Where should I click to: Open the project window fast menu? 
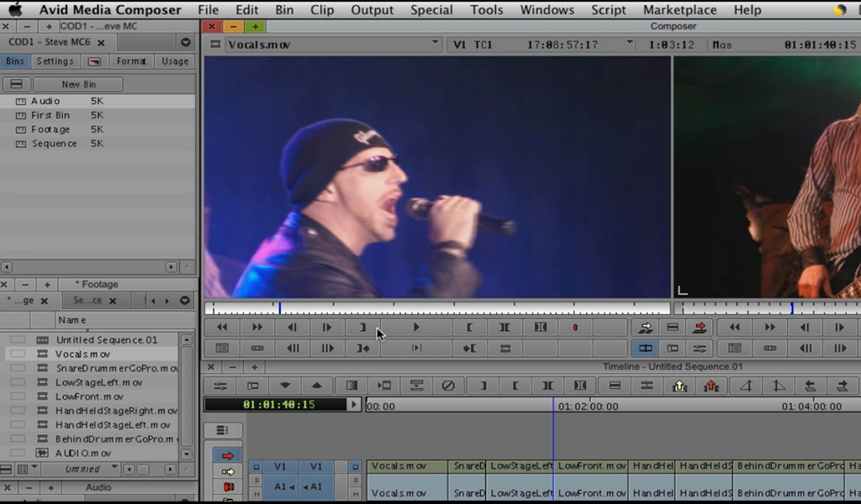[186, 43]
